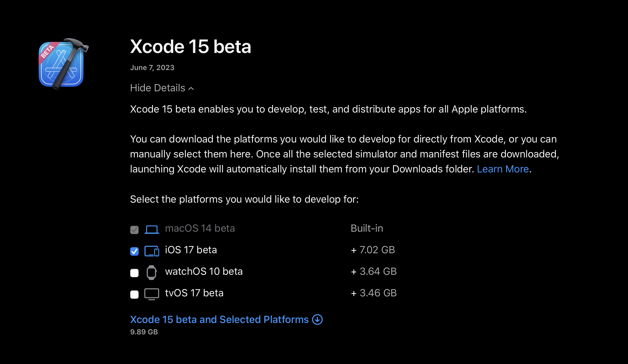This screenshot has width=628, height=364.
Task: Click the macOS laptop platform icon
Action: pos(152,229)
